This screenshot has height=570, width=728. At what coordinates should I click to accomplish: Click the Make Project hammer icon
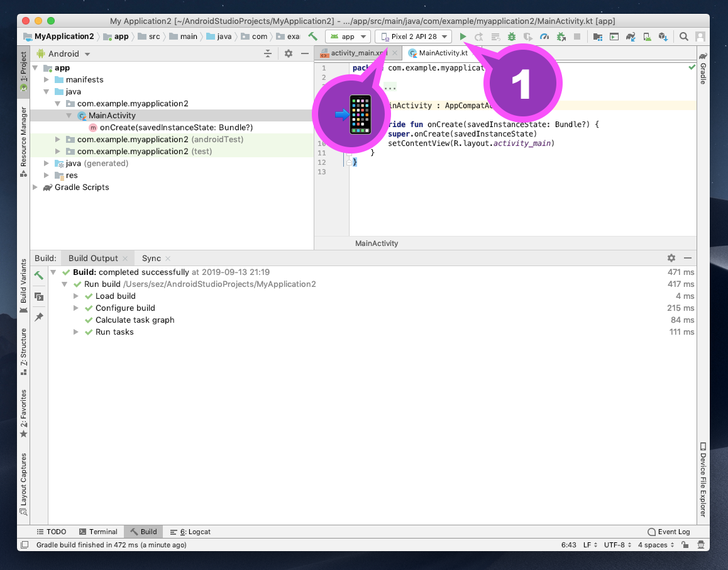(x=313, y=36)
